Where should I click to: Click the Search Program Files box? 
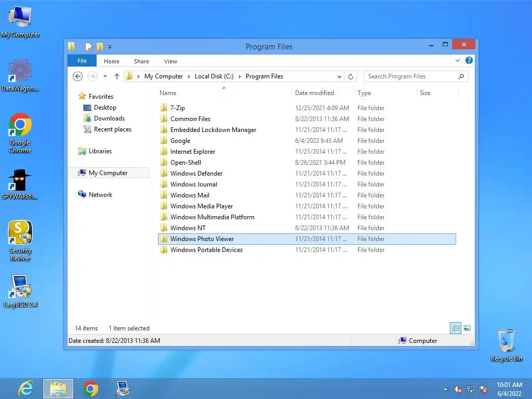coord(416,76)
